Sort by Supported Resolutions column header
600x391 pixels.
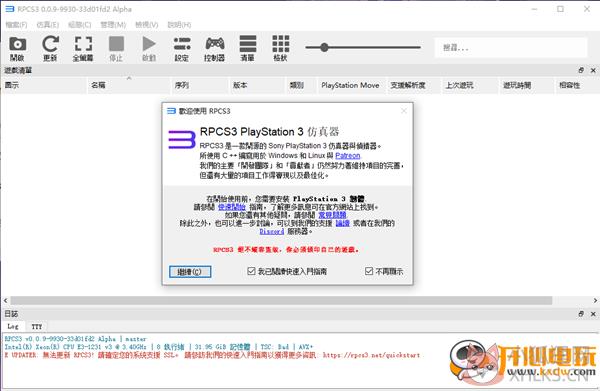[414, 85]
